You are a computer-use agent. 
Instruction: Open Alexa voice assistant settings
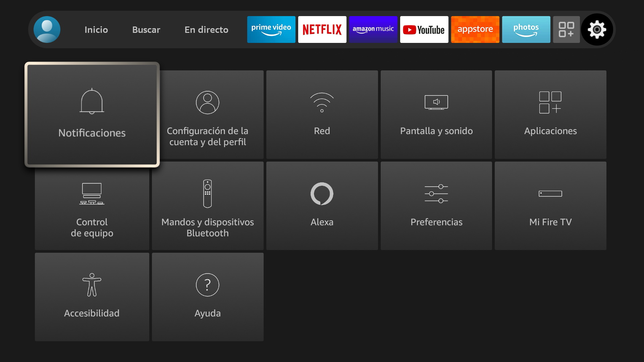click(x=322, y=206)
